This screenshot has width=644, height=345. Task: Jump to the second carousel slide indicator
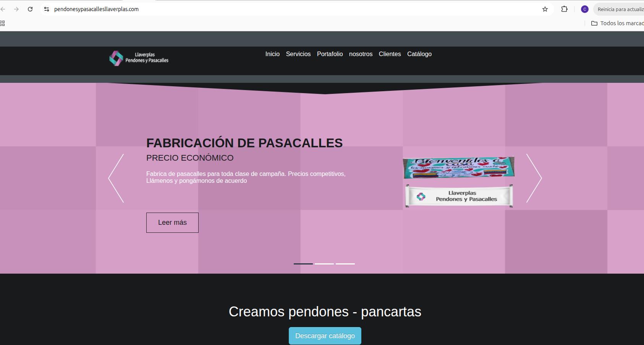tap(324, 264)
